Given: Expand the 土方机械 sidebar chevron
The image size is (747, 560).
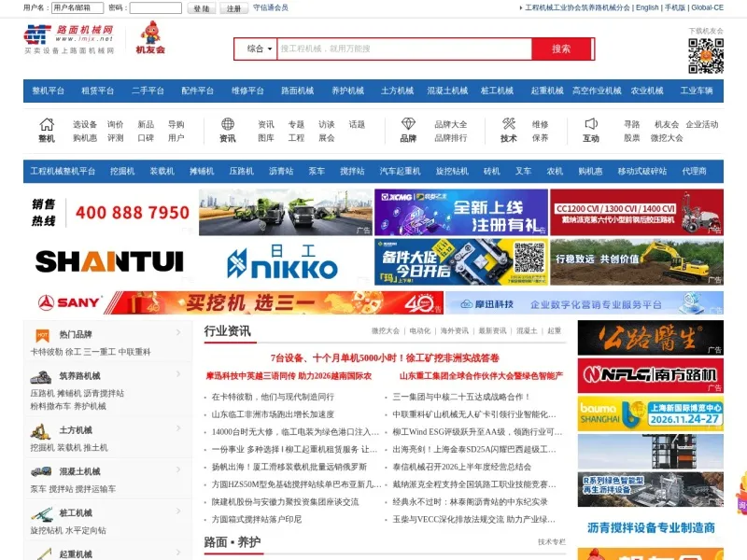Looking at the screenshot, I should (178, 428).
